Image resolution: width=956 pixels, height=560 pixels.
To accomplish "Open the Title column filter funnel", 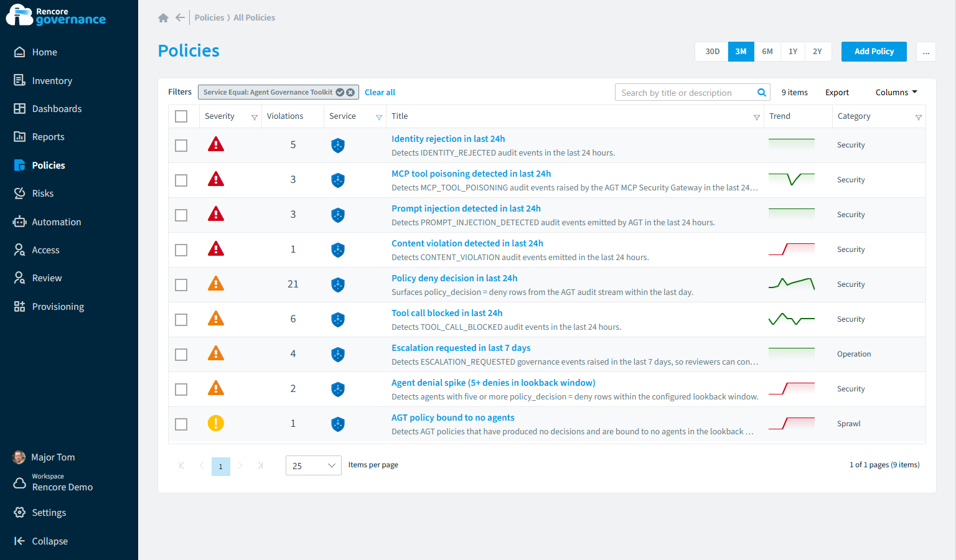I will click(x=757, y=117).
